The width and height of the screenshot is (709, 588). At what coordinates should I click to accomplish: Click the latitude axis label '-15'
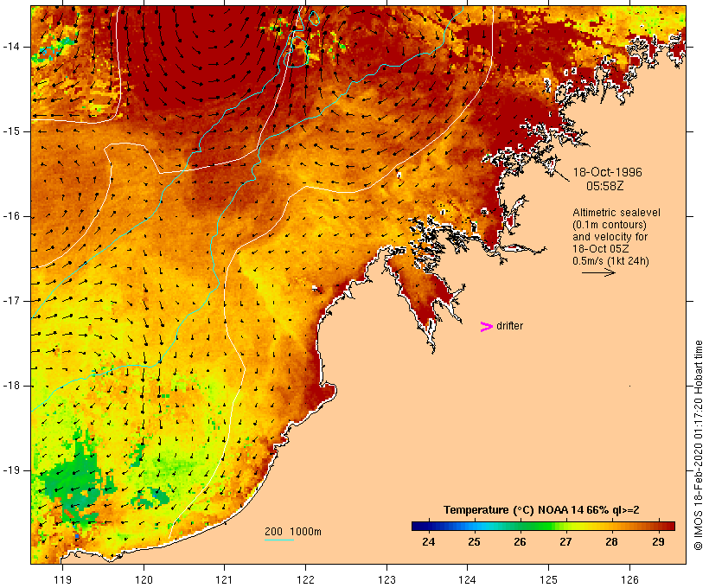pos(10,131)
